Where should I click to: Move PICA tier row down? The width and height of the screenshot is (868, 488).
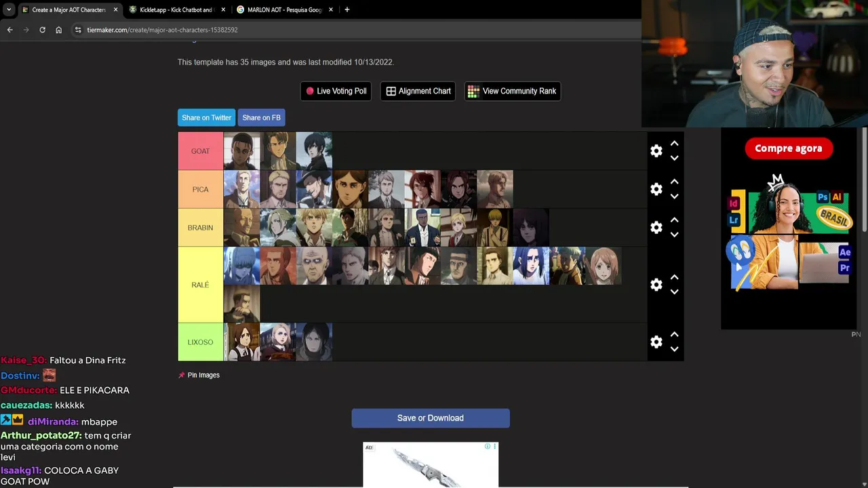[x=674, y=196]
